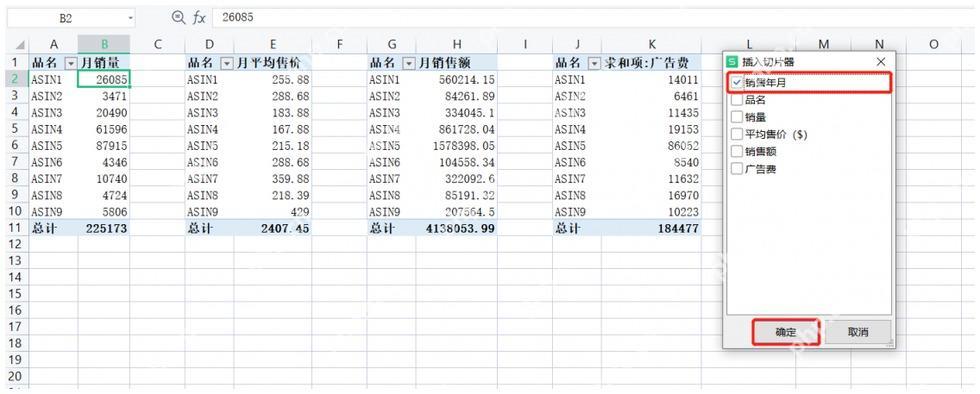Click cell with value 19153
Image resolution: width=980 pixels, height=394 pixels.
(x=652, y=129)
